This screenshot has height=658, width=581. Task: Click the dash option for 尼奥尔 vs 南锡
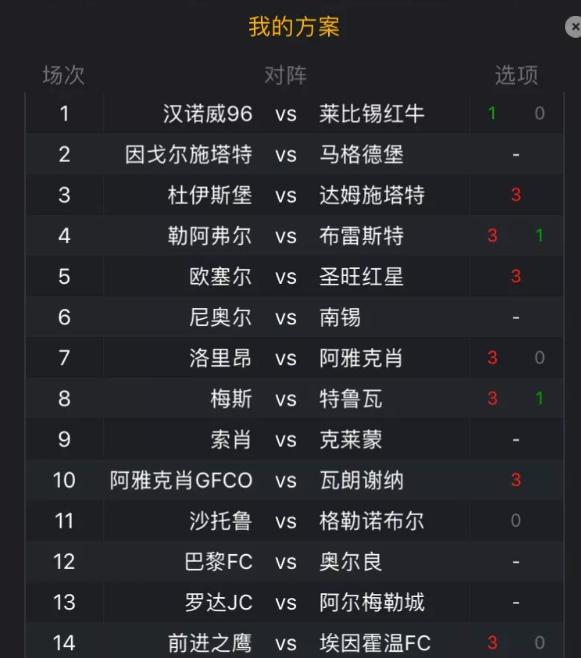(x=516, y=317)
